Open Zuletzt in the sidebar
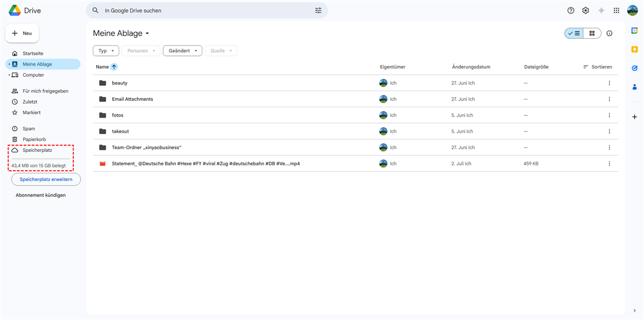The width and height of the screenshot is (644, 320). click(30, 102)
